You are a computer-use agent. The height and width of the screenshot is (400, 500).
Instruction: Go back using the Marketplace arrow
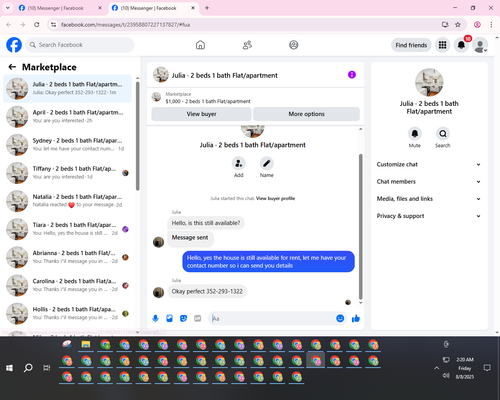pos(12,67)
